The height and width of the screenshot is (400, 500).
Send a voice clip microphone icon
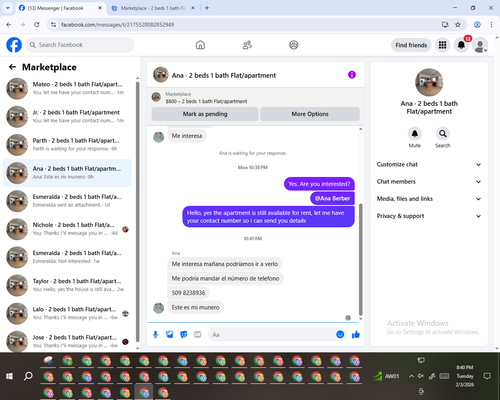point(155,334)
